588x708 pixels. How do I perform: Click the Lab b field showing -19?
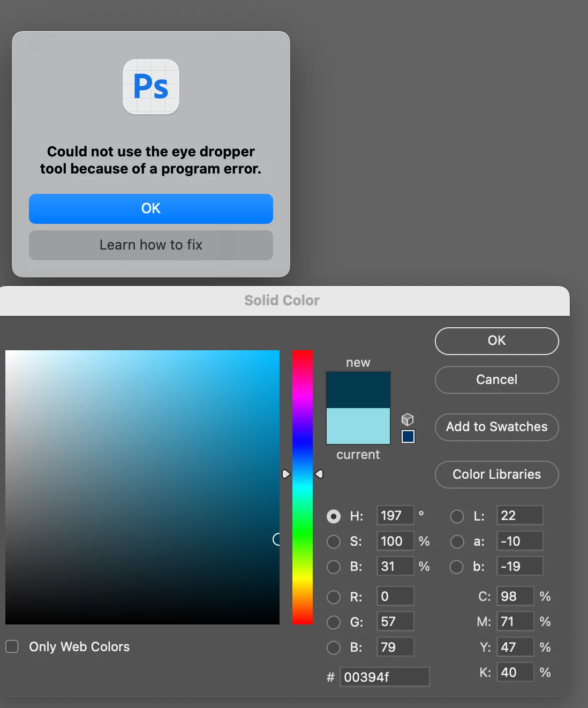(520, 566)
